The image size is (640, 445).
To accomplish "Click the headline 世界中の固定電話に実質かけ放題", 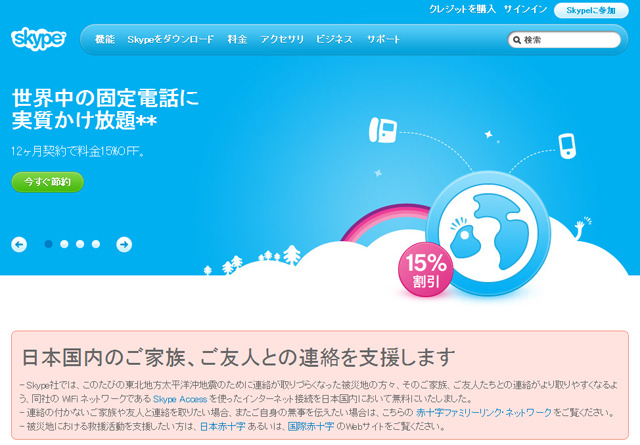I will [105, 109].
